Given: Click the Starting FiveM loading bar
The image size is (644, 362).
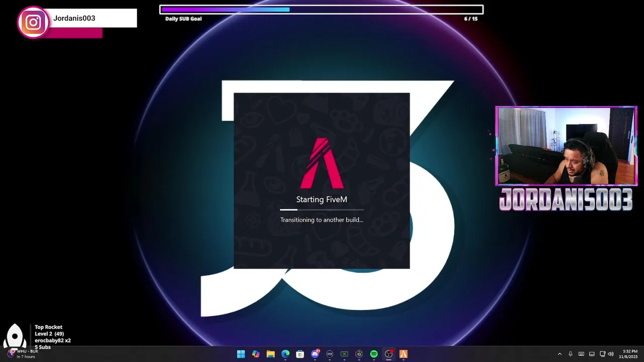Looking at the screenshot, I should click(x=322, y=210).
